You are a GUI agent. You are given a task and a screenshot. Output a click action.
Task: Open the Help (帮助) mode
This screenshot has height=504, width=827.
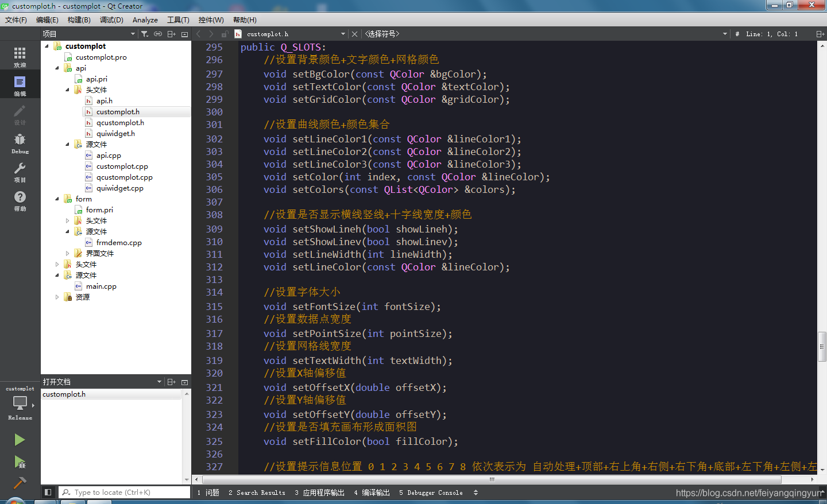tap(20, 200)
